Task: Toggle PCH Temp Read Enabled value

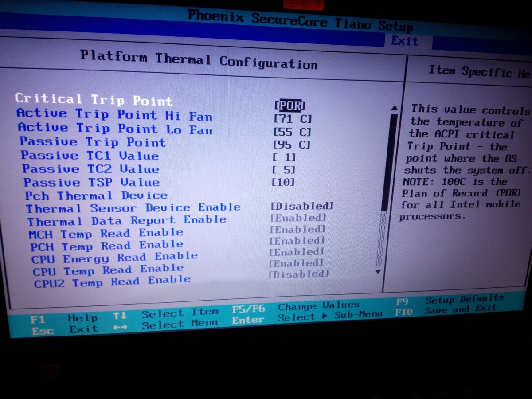Action: (297, 241)
